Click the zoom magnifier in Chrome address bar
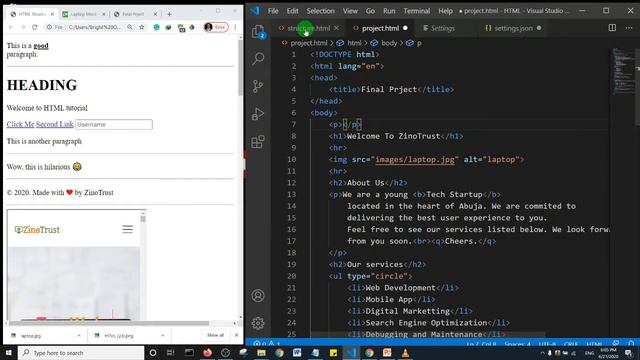640x360 pixels. coord(130,27)
